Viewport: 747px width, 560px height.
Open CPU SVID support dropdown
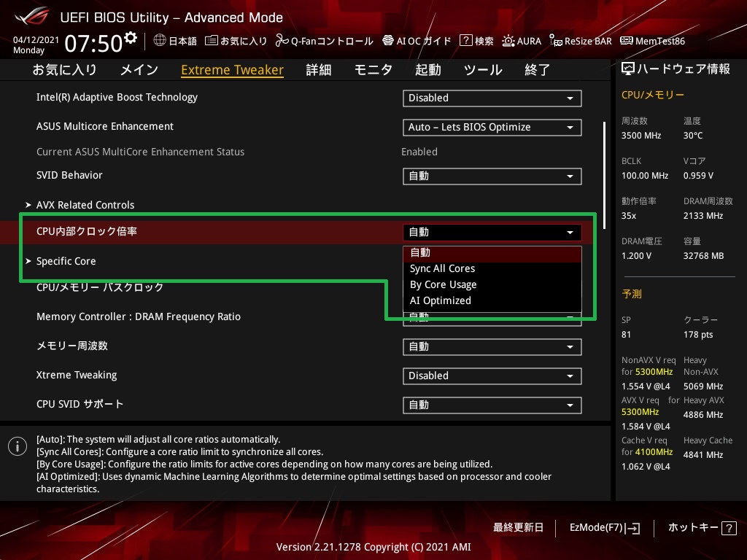pos(492,405)
